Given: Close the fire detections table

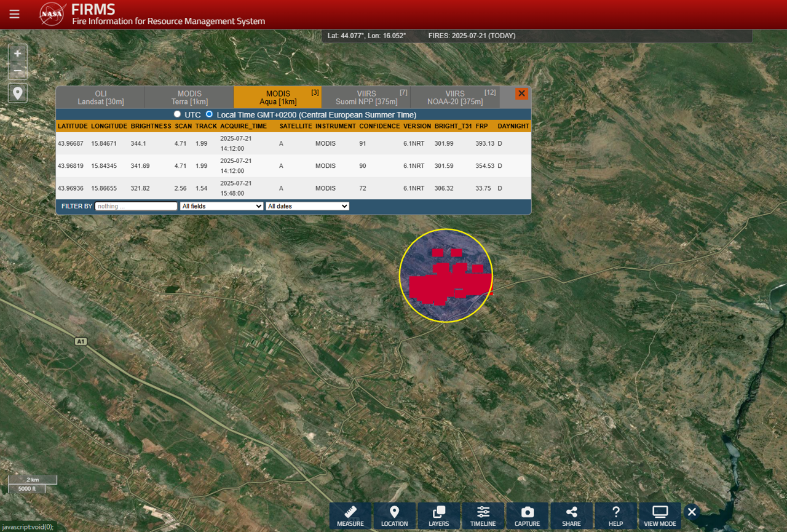Looking at the screenshot, I should (521, 93).
